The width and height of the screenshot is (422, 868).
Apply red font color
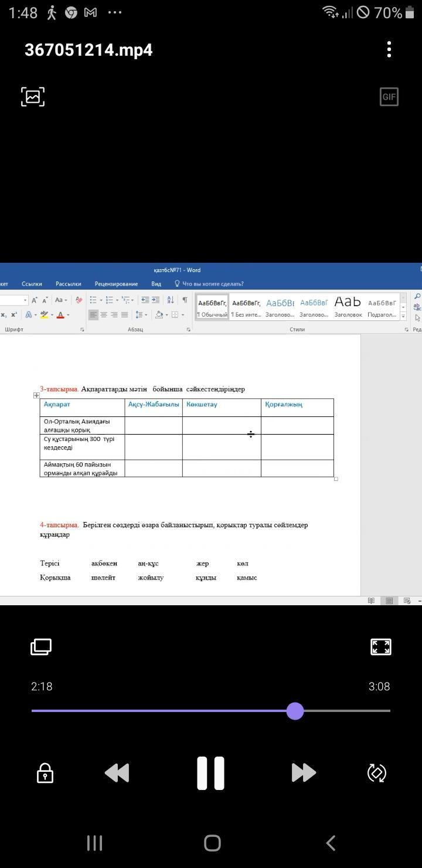60,315
